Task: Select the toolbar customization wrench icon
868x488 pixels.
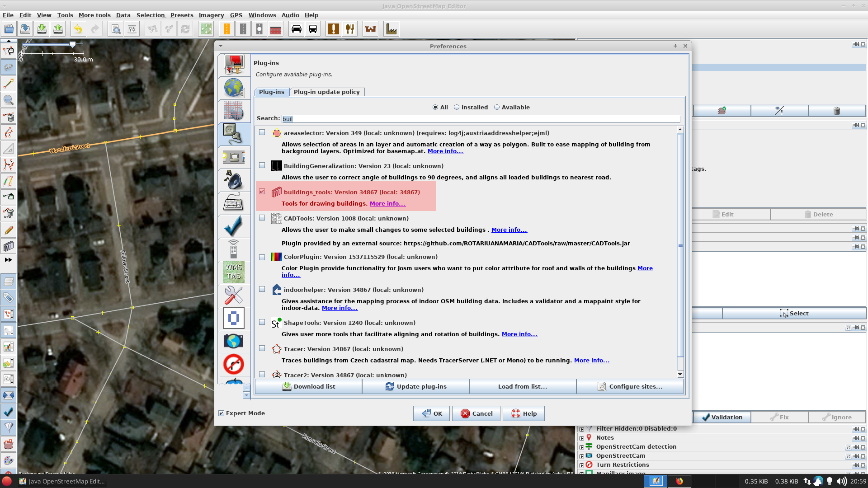Action: tap(234, 295)
